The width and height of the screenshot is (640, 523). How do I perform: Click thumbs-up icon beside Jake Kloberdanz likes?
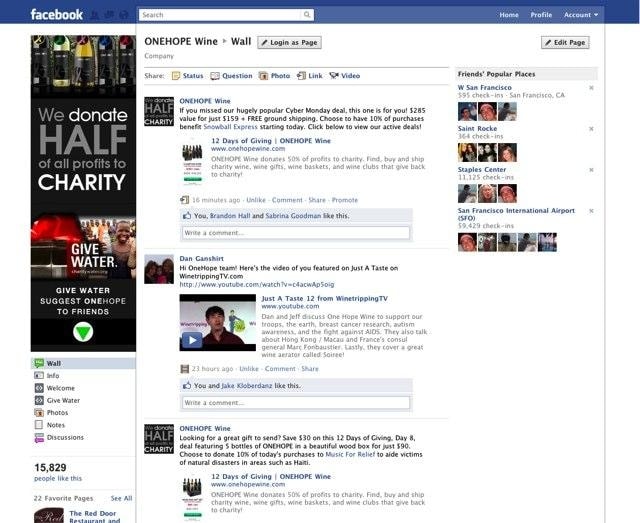(x=187, y=385)
